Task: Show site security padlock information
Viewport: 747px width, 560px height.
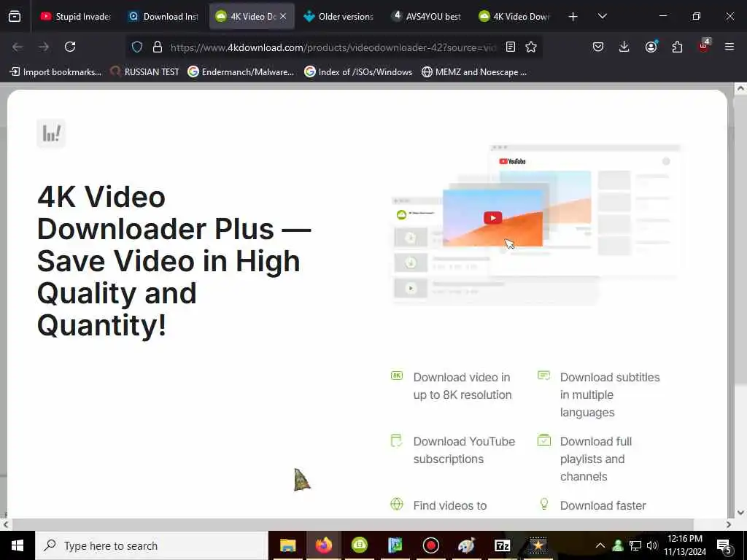Action: (x=158, y=47)
